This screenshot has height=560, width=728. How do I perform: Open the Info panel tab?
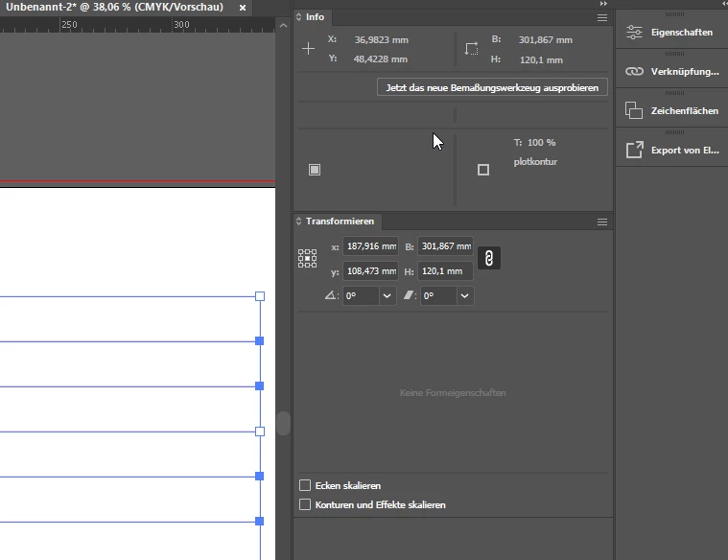[x=315, y=16]
